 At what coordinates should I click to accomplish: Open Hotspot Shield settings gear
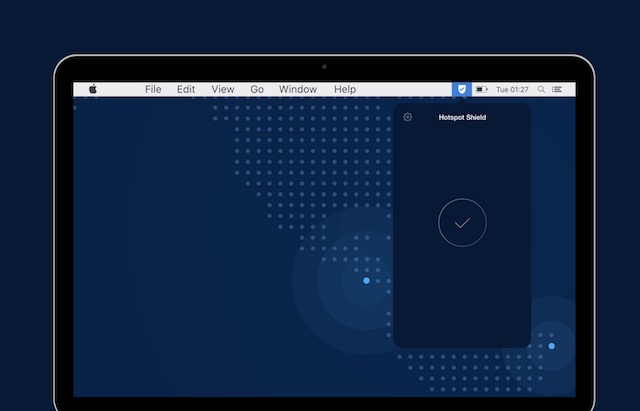pyautogui.click(x=407, y=117)
